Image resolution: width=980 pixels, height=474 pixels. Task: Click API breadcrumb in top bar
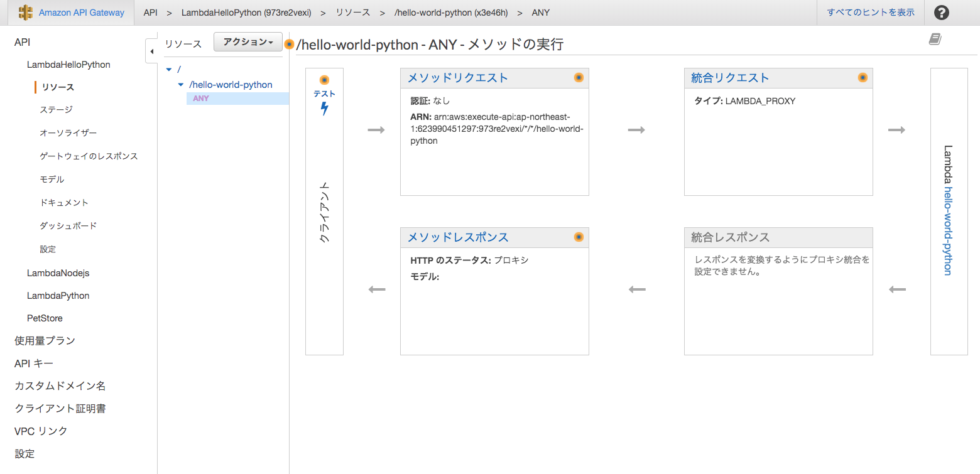pos(150,13)
